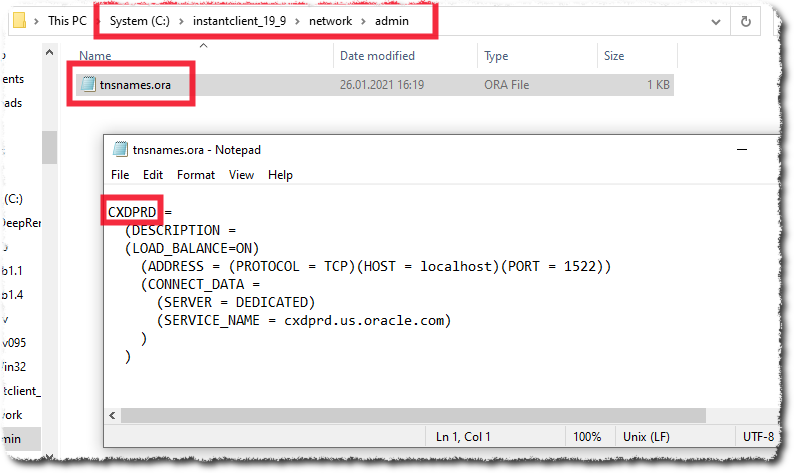This screenshot has height=473, width=794.
Task: Click the tnsnames.ora file icon in Explorer
Action: click(x=88, y=85)
